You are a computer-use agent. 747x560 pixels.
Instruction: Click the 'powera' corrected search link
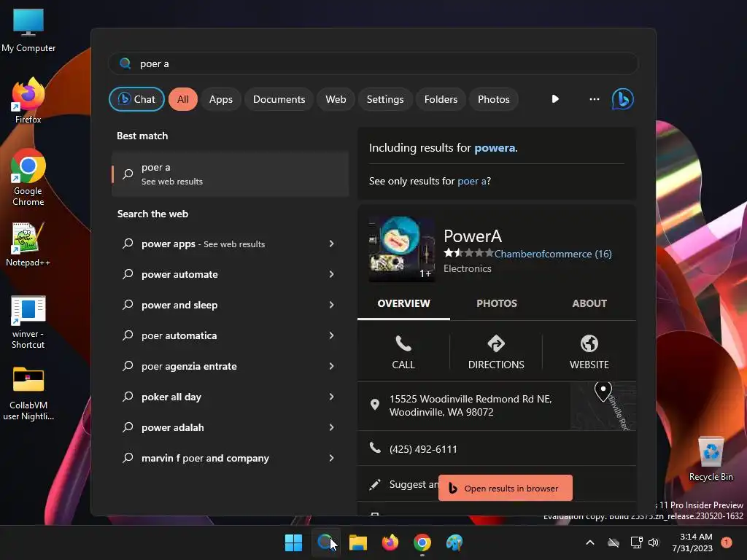click(495, 148)
